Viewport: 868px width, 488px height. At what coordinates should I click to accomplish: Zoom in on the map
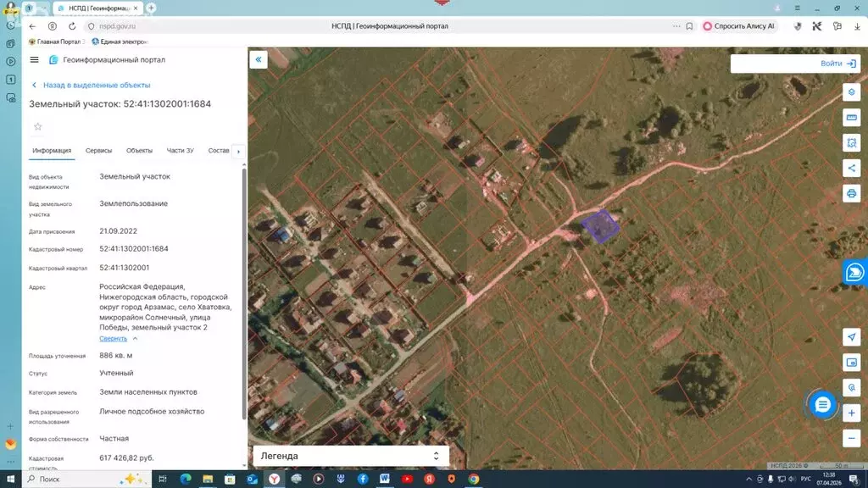tap(852, 413)
